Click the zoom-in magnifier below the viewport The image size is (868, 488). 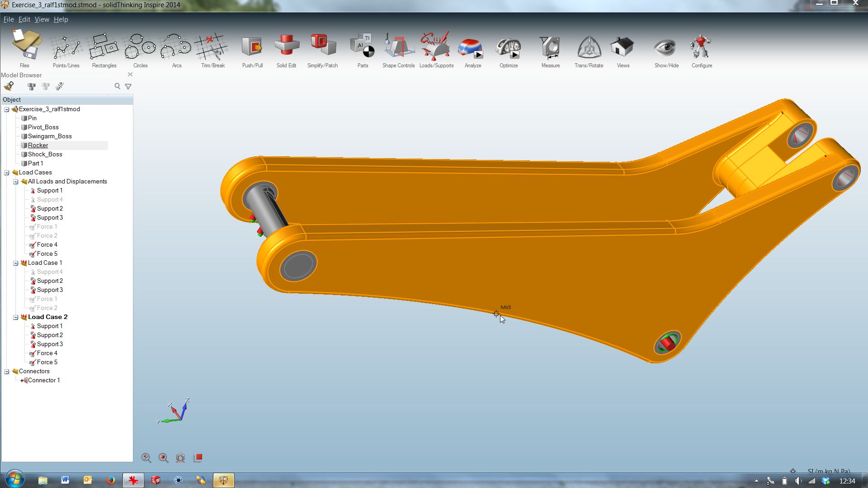point(146,458)
